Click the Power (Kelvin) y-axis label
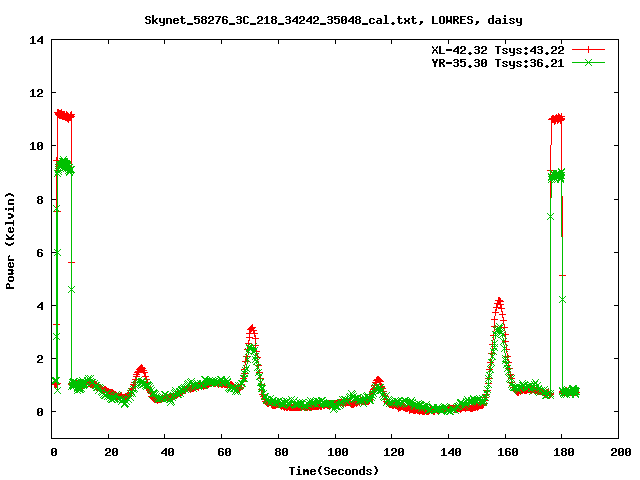 pyautogui.click(x=10, y=241)
